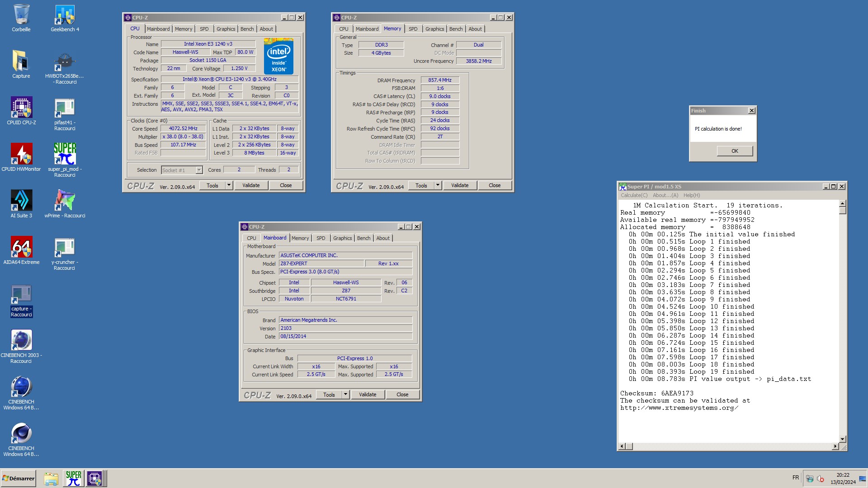Click Close in the Memory window
868x488 pixels.
pyautogui.click(x=495, y=185)
